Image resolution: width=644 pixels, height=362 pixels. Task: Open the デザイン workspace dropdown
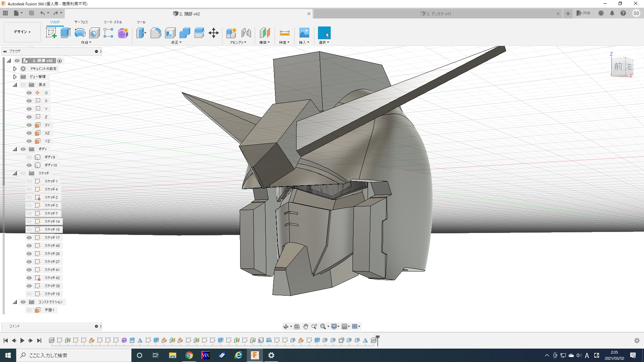click(x=22, y=32)
